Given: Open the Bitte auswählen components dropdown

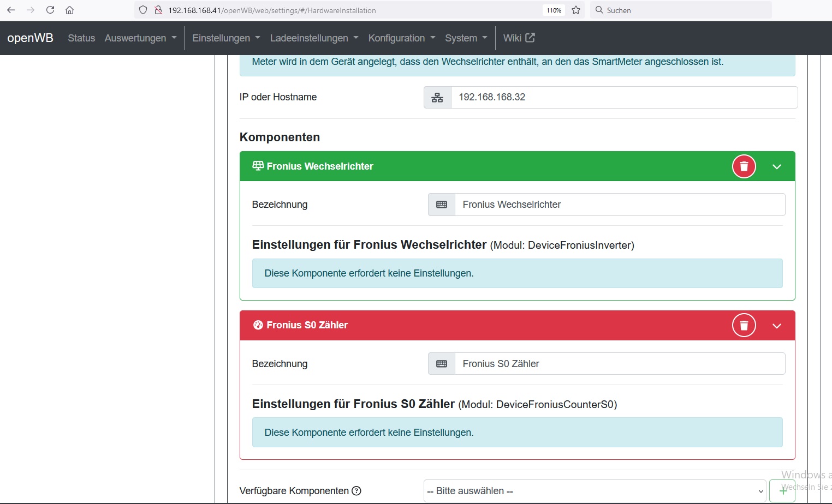Looking at the screenshot, I should (x=595, y=491).
